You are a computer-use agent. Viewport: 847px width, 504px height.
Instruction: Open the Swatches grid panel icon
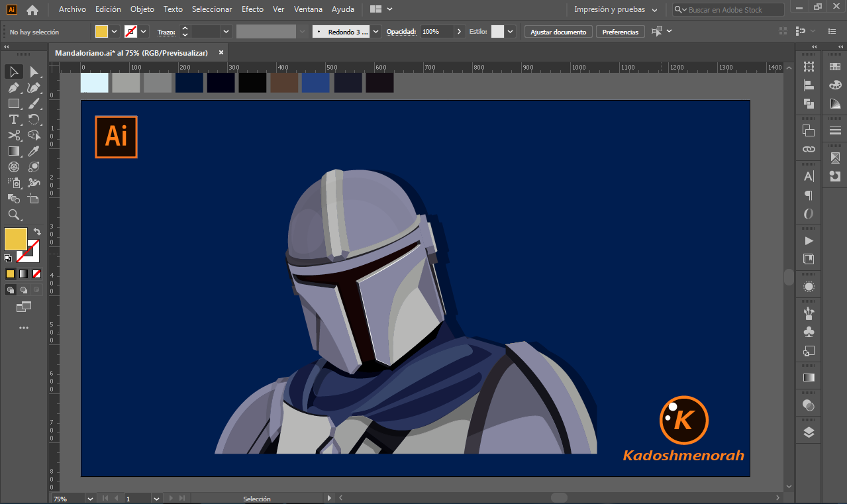click(x=835, y=66)
